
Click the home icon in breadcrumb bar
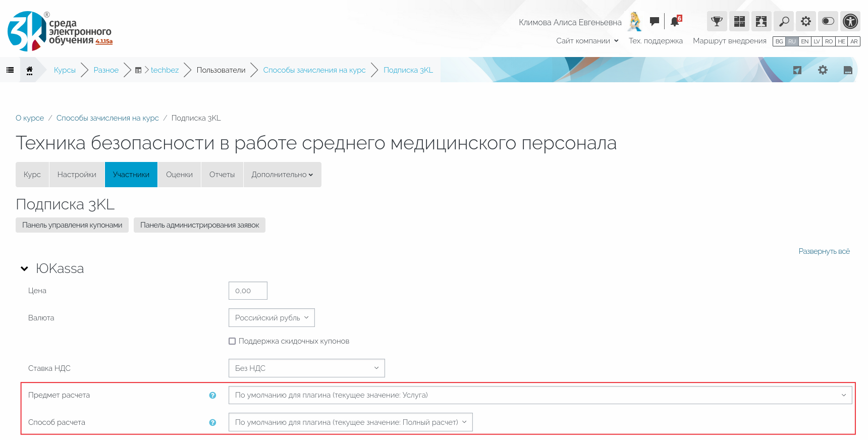(x=30, y=70)
